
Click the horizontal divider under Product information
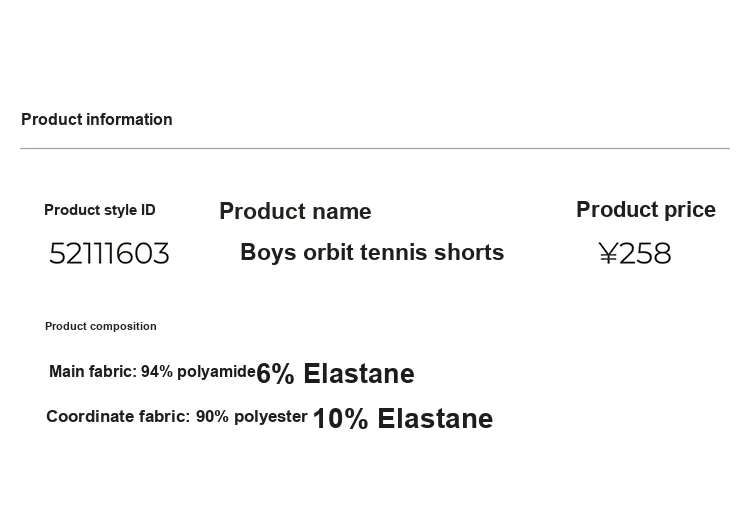tap(375, 148)
